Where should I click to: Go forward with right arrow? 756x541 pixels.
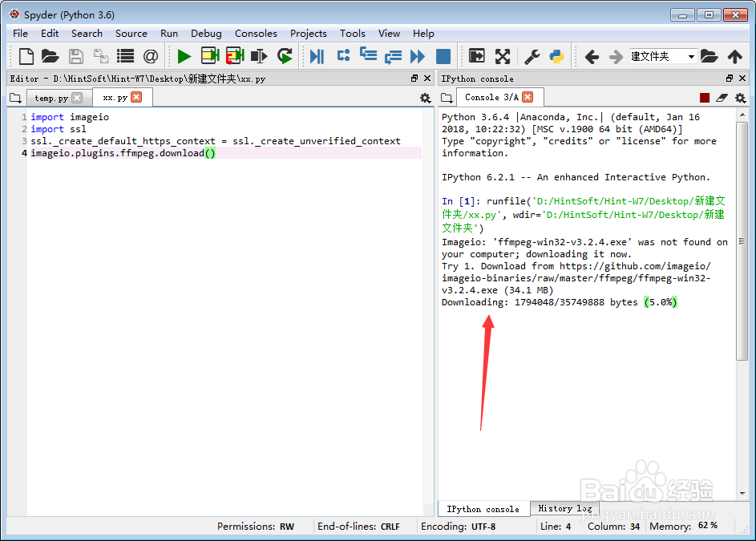(x=616, y=57)
